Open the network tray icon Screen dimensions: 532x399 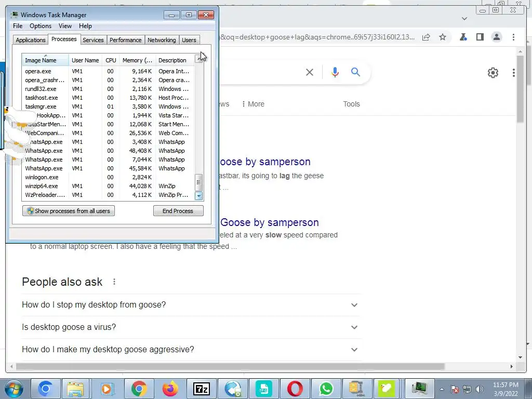pos(467,389)
